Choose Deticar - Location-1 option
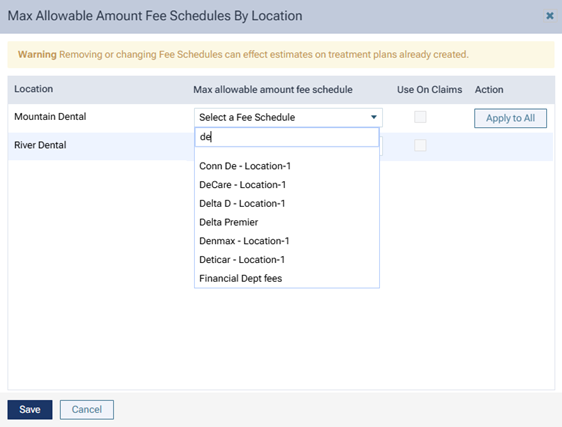562x427 pixels. (x=242, y=260)
